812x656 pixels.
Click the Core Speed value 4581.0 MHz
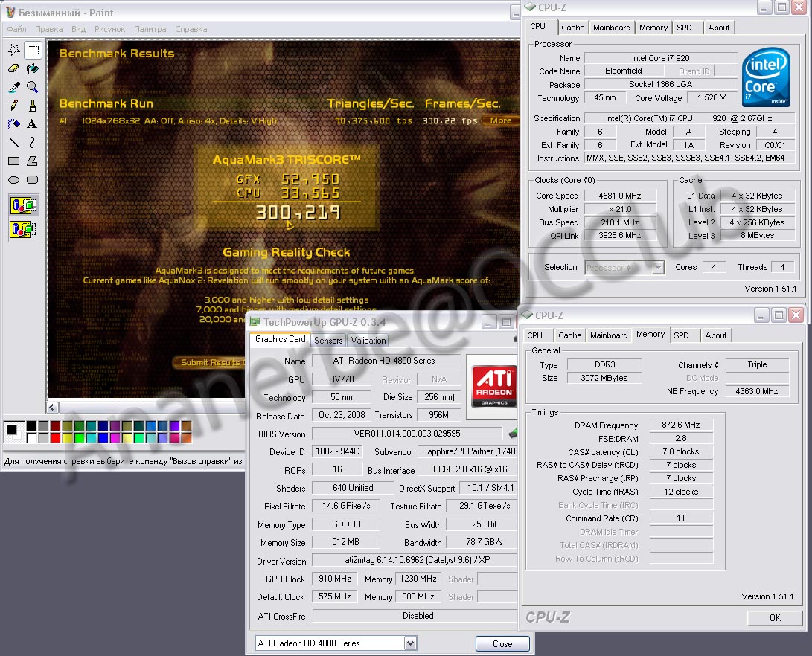coord(621,196)
